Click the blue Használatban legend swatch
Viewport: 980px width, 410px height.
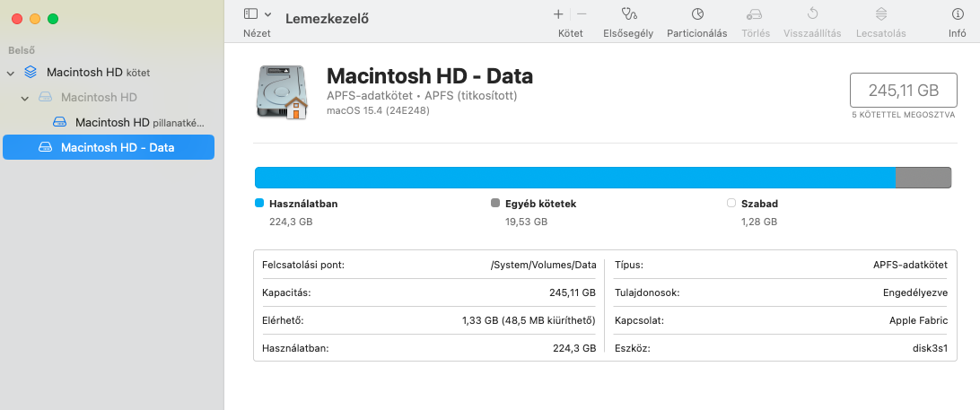[x=259, y=203]
